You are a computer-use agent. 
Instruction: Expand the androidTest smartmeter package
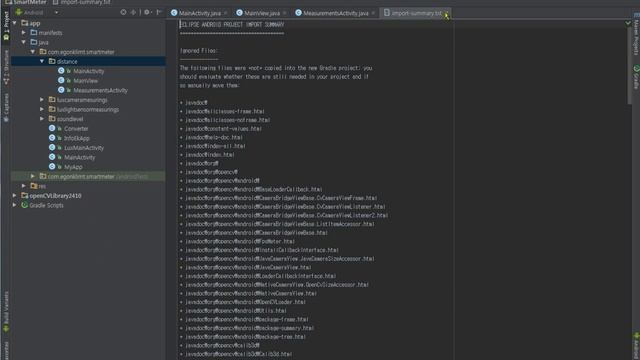33,176
